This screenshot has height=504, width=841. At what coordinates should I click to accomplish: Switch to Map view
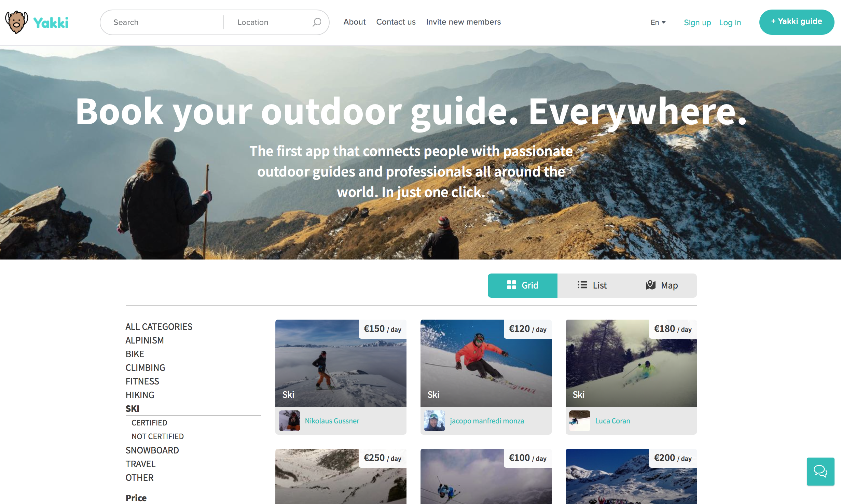coord(662,285)
